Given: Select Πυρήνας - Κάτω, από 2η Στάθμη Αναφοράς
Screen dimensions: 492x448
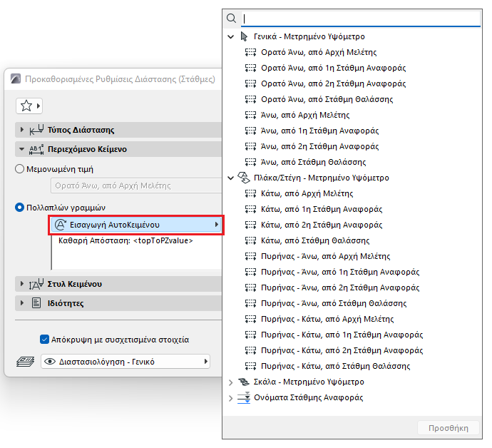Looking at the screenshot, I should pos(342,350).
